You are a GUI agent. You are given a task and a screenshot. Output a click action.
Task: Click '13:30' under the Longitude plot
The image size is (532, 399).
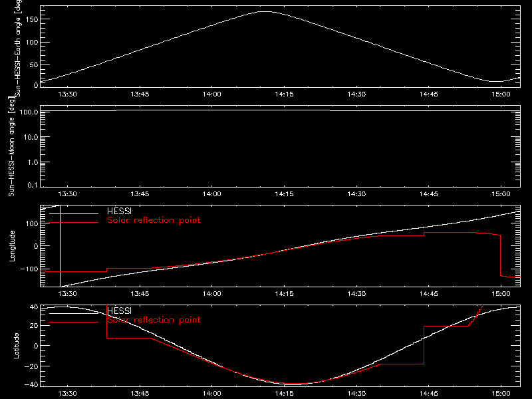coord(67,294)
